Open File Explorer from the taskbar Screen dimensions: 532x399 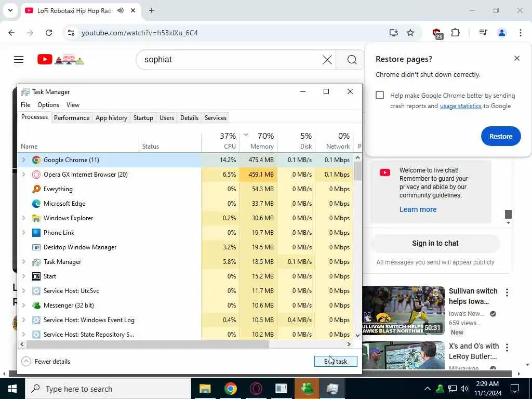click(205, 389)
